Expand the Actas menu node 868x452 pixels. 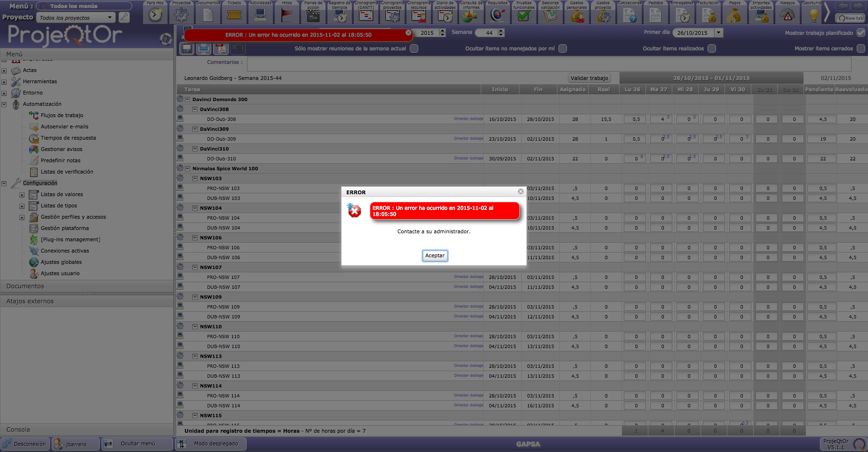tap(4, 71)
